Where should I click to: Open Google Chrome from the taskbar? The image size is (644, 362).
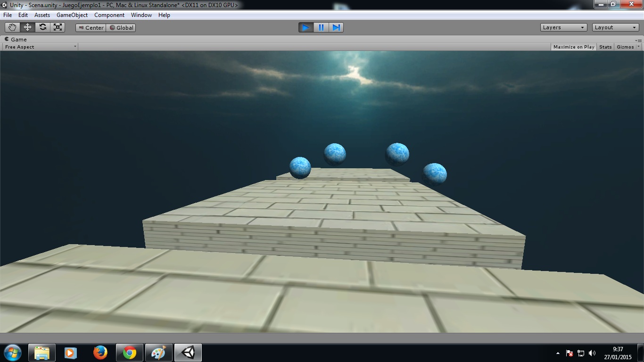pyautogui.click(x=130, y=353)
